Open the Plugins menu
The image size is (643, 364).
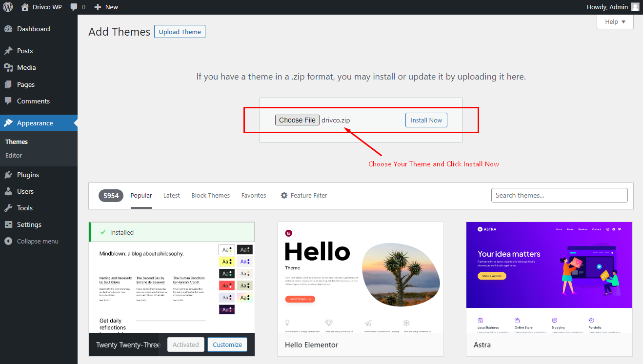(39, 175)
